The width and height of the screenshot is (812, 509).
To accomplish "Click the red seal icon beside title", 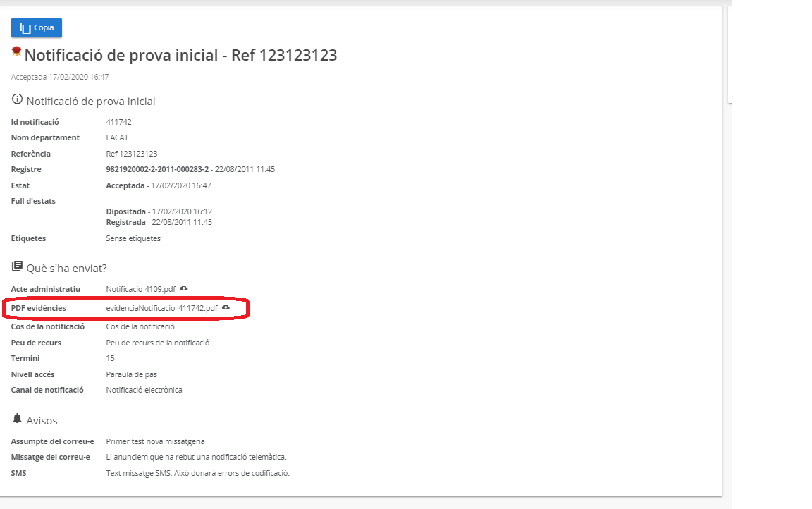I will tap(17, 51).
